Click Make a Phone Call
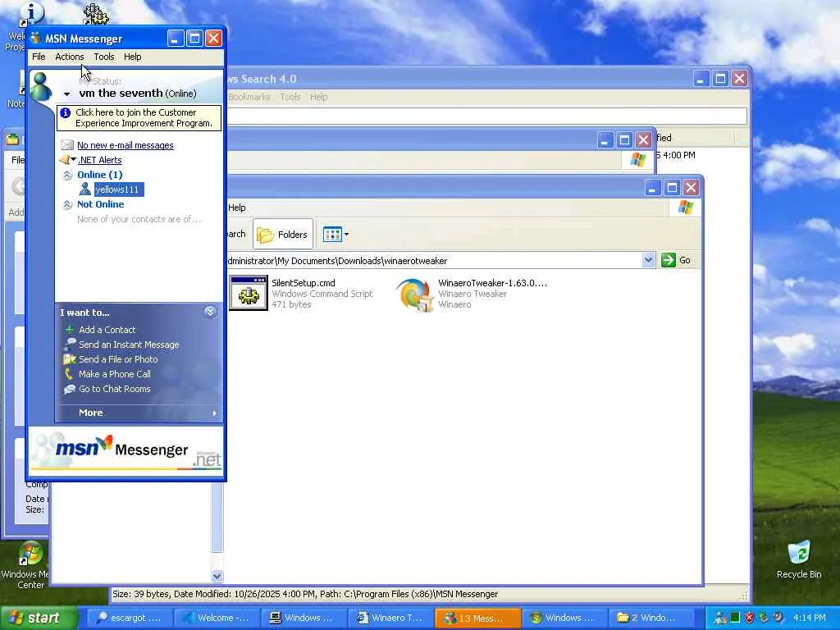 [x=115, y=374]
